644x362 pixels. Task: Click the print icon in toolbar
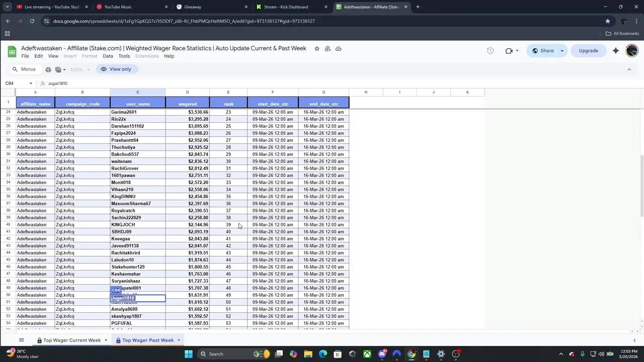(48, 69)
